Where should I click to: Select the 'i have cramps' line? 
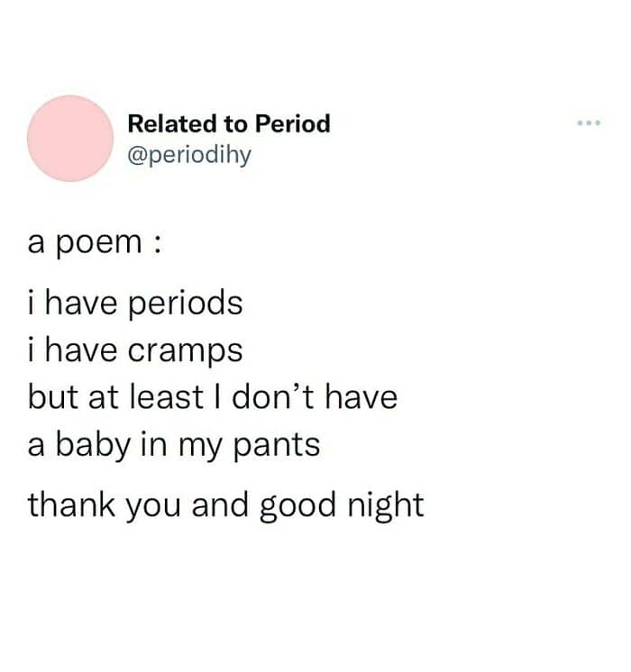pyautogui.click(x=135, y=351)
